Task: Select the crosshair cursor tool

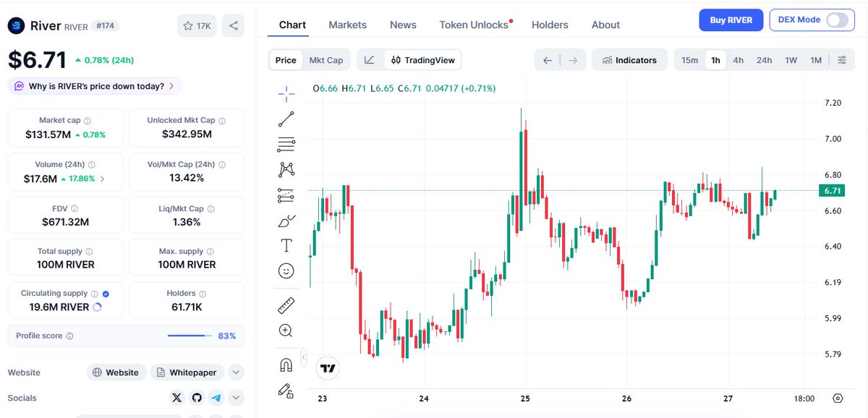Action: (x=286, y=93)
